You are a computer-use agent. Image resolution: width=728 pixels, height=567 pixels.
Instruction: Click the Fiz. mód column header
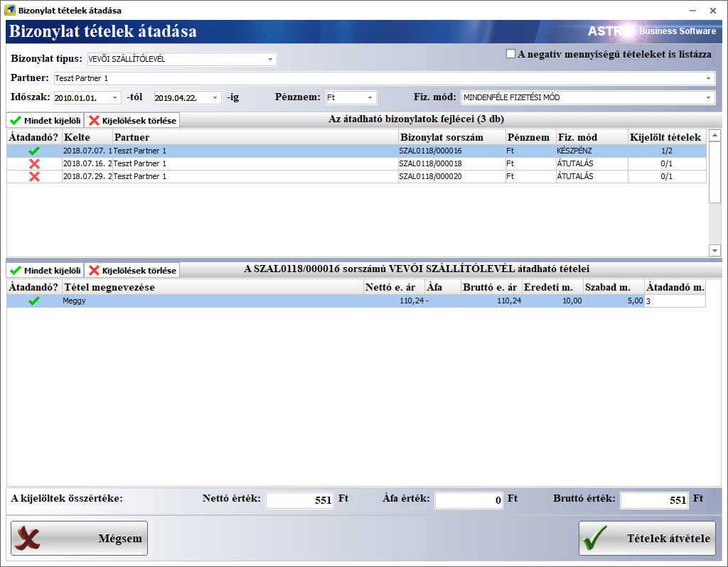(592, 137)
